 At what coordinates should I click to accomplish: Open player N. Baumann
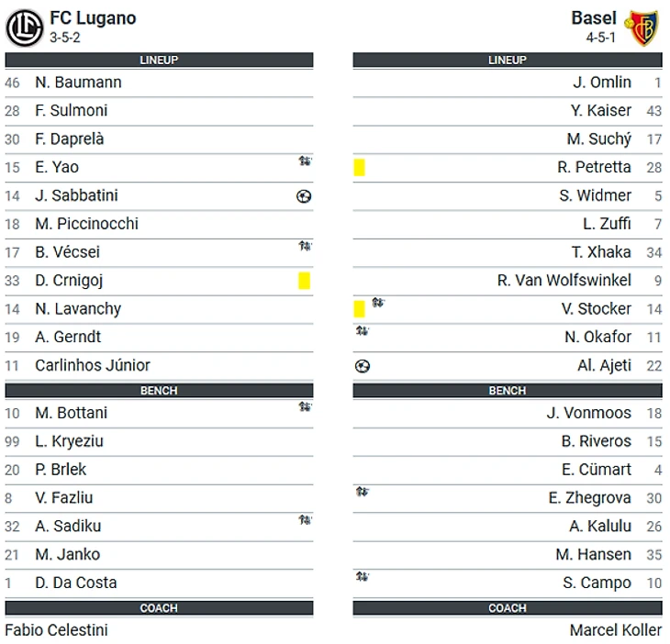point(78,83)
